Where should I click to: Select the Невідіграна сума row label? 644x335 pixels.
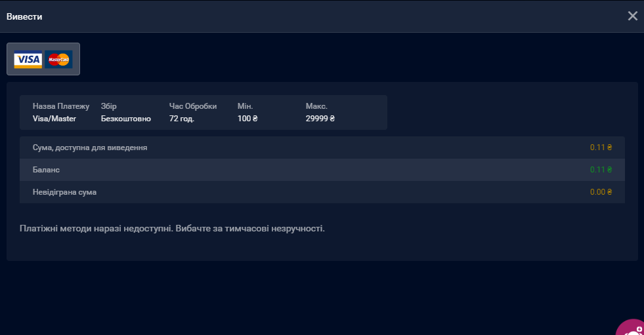(69, 192)
